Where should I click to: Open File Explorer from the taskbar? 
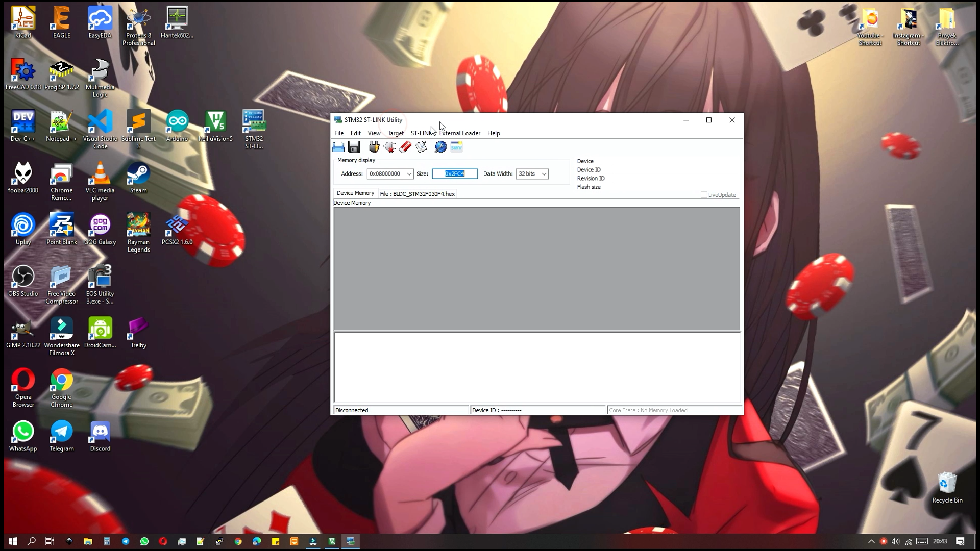(88, 541)
